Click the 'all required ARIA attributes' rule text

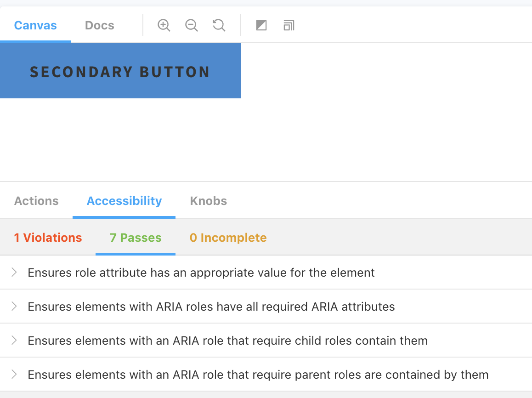pos(211,307)
